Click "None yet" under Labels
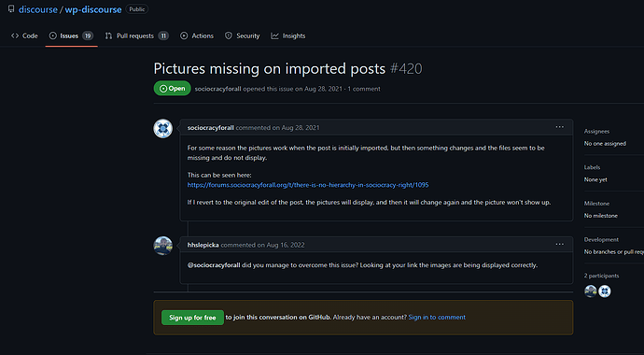This screenshot has width=644, height=355. click(x=595, y=180)
